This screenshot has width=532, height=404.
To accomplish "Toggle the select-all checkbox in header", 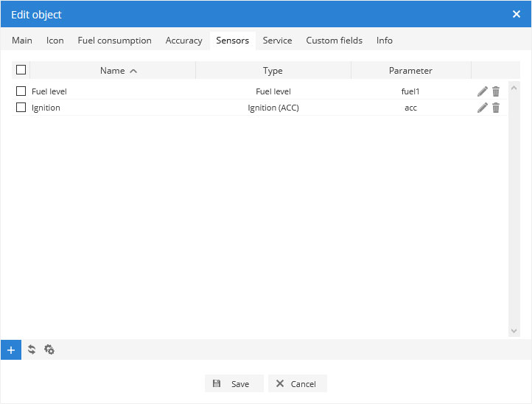I will pyautogui.click(x=21, y=69).
